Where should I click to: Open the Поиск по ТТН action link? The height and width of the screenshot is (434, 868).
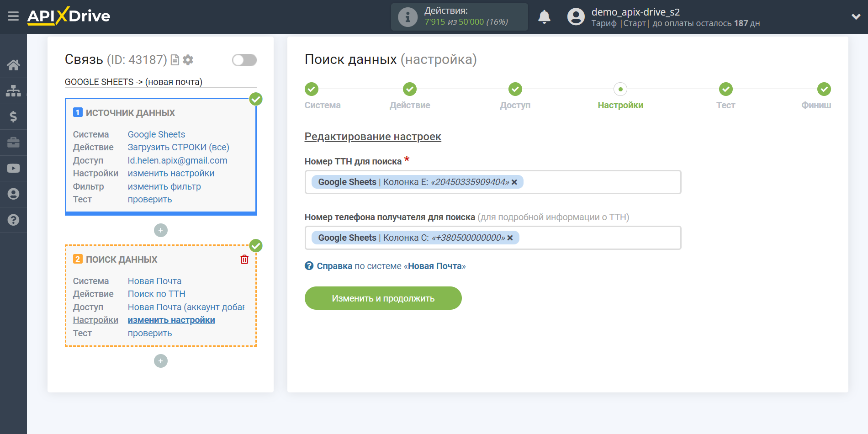point(156,294)
